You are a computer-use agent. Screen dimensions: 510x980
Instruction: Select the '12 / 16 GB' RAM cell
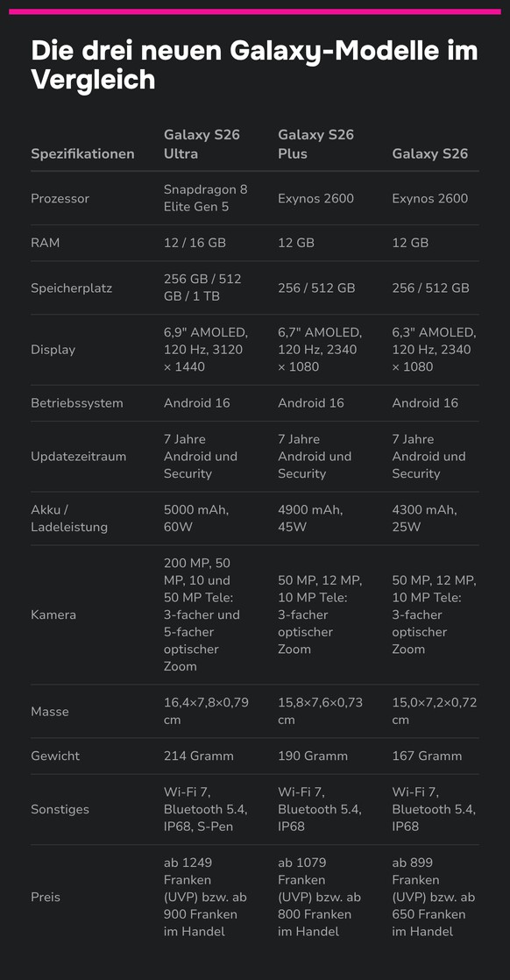[195, 243]
